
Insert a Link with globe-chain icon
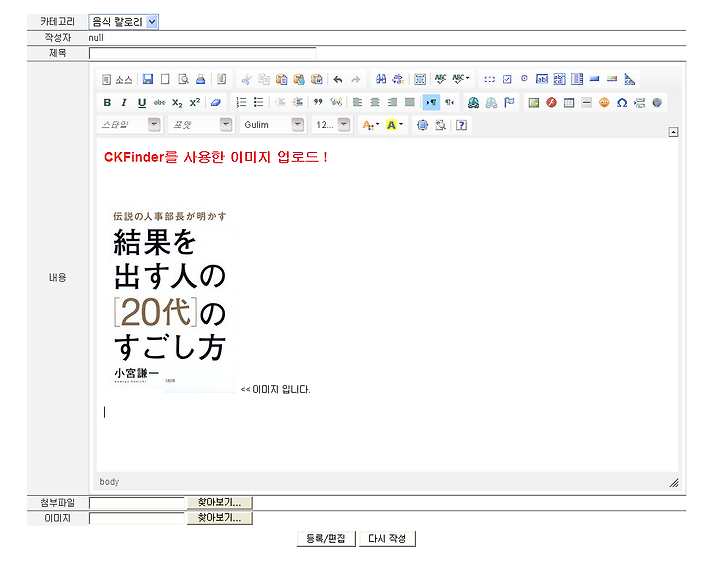pyautogui.click(x=473, y=102)
